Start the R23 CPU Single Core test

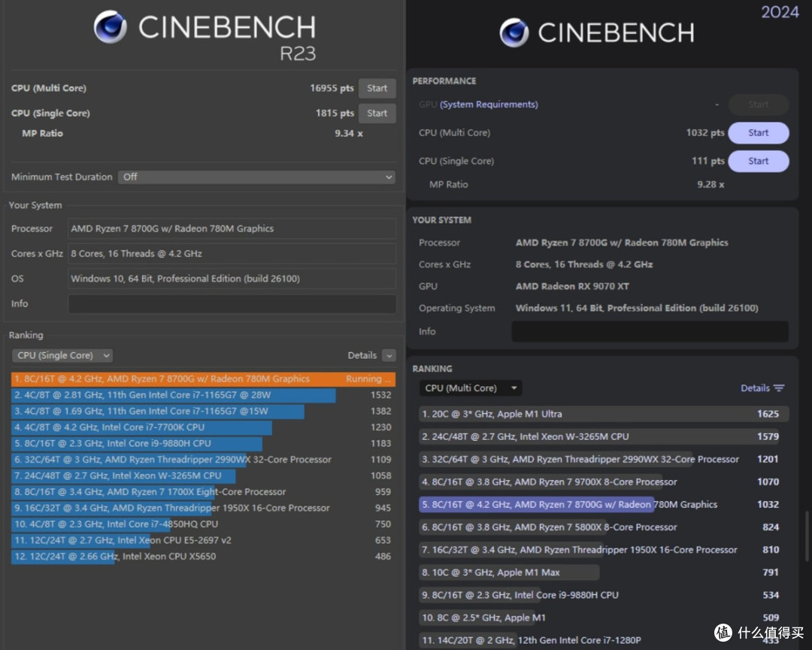tap(377, 113)
